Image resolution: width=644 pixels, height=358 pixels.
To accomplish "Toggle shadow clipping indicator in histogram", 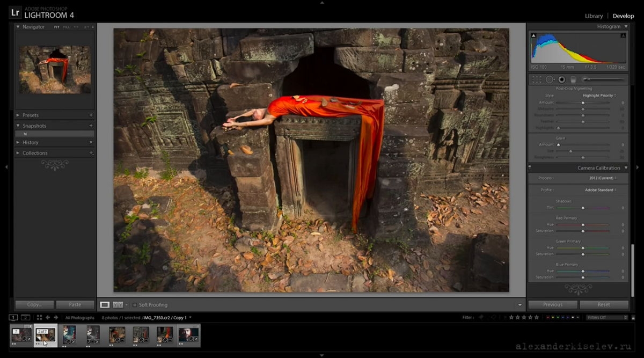I will coord(533,35).
